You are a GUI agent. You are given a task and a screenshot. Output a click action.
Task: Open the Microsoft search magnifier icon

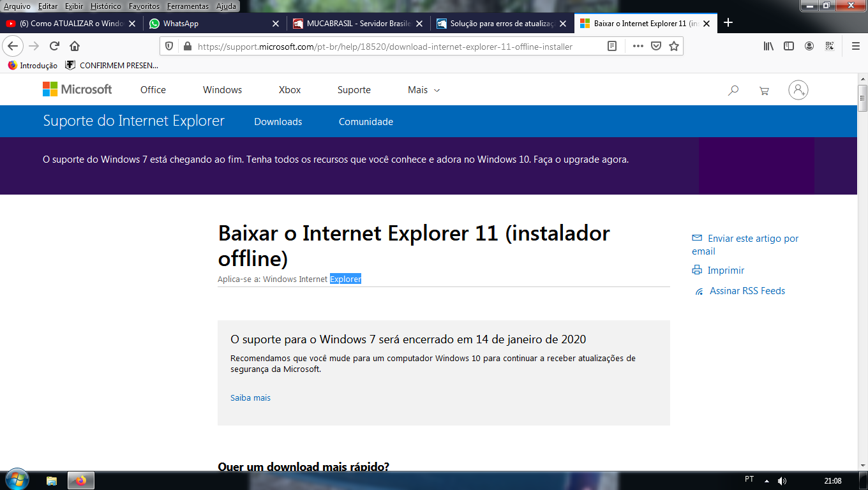coord(733,91)
